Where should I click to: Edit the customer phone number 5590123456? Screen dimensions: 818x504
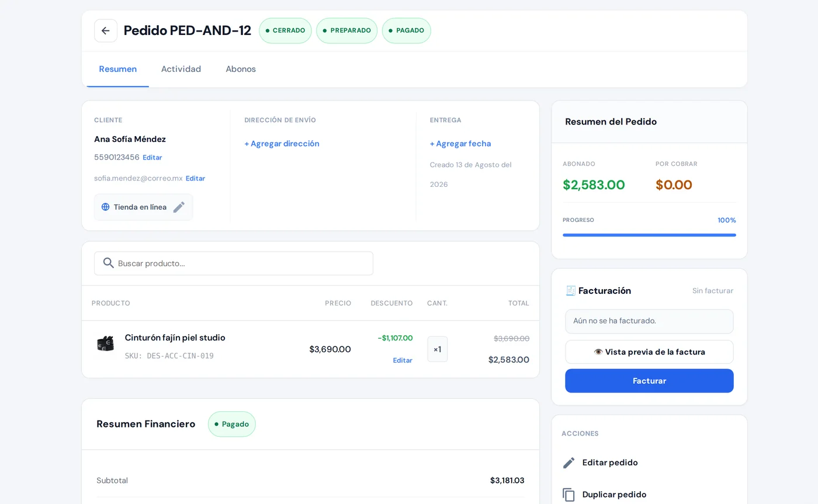pos(152,158)
